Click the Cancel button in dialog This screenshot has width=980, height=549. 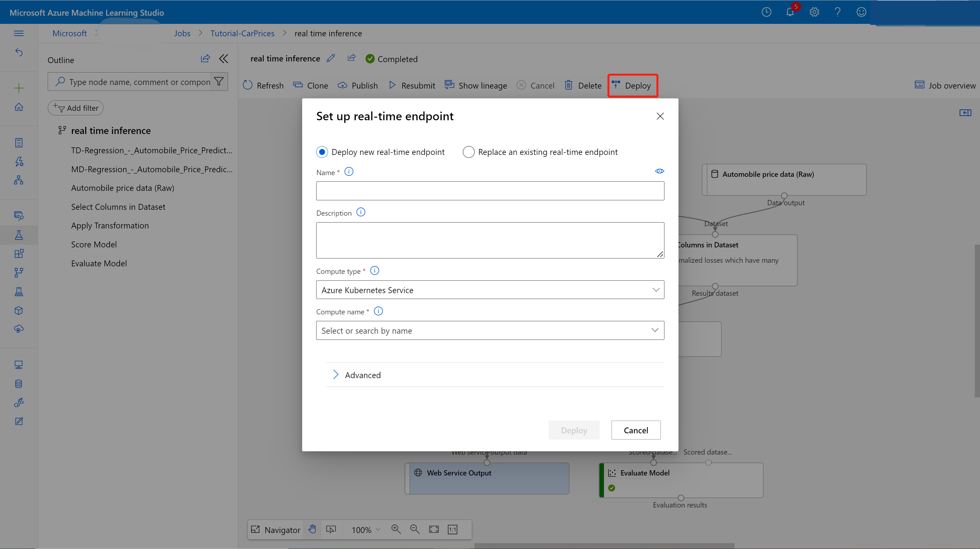(x=635, y=430)
